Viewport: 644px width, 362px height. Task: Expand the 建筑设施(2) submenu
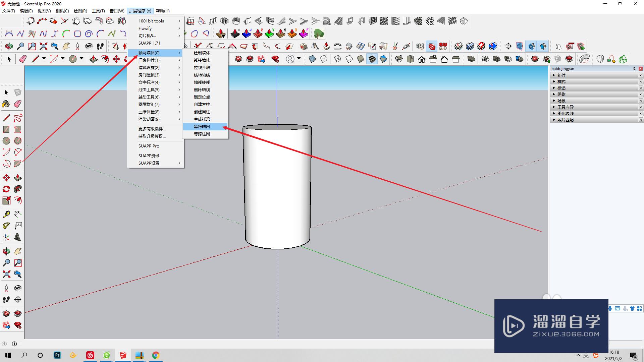(156, 68)
